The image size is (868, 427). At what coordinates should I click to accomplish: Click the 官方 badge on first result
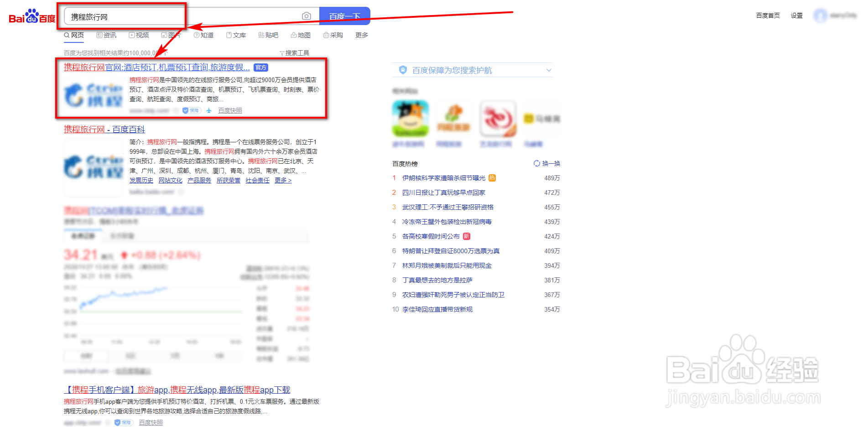(261, 68)
